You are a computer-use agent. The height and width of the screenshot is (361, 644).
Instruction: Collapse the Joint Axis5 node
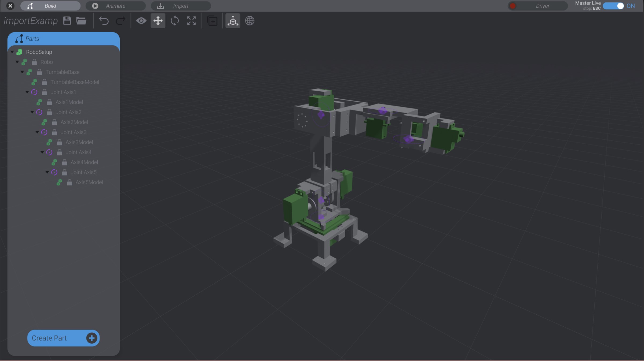(47, 172)
